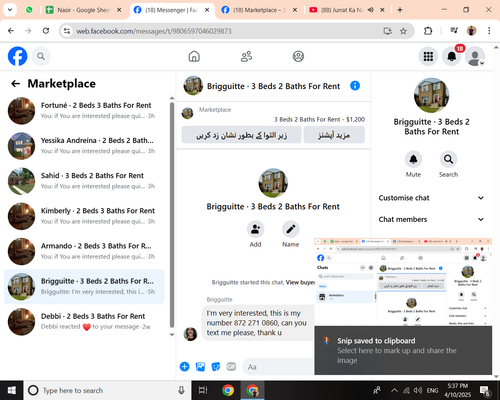Open more actions blue plus icon

184,367
